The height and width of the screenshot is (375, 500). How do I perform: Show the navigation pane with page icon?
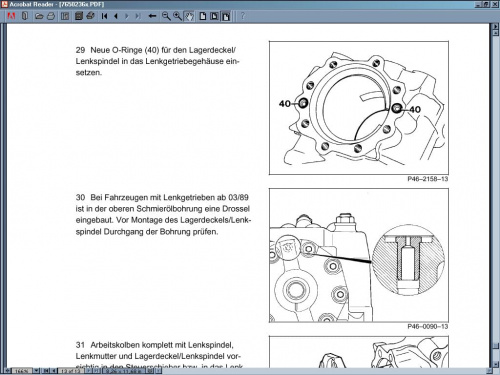pos(65,16)
